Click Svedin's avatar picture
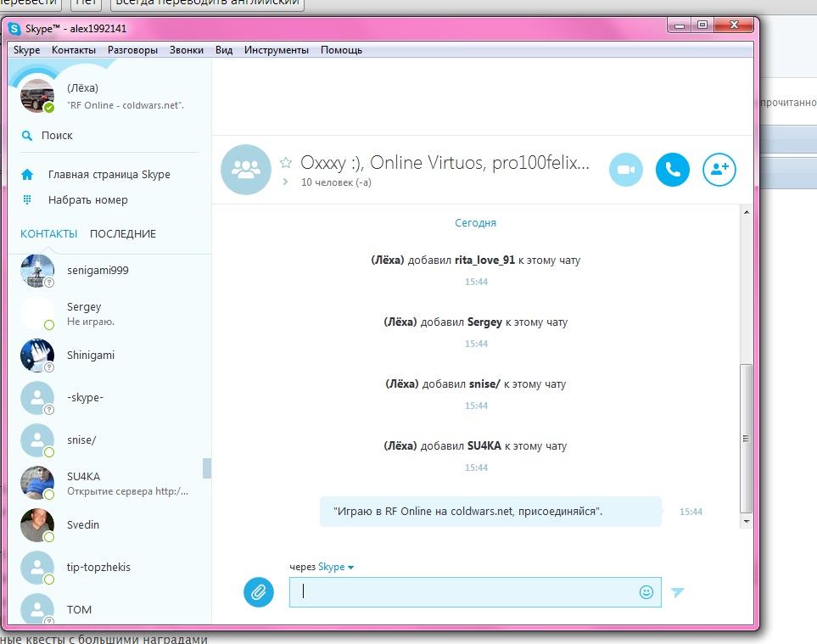817x644 pixels. (x=37, y=525)
